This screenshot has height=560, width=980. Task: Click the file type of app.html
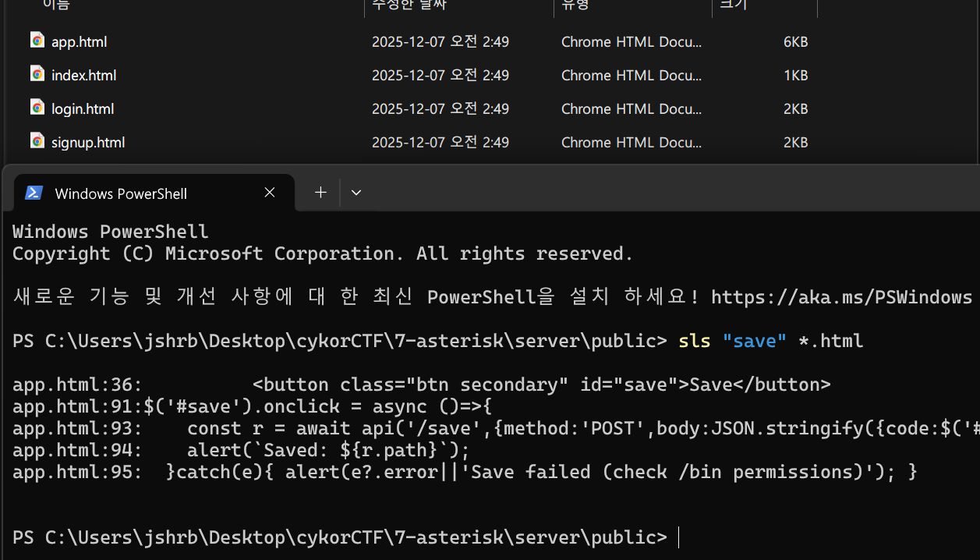tap(632, 42)
